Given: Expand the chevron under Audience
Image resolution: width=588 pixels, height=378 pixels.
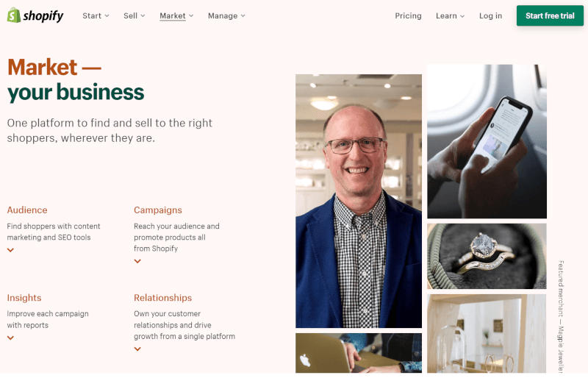Looking at the screenshot, I should (x=10, y=250).
